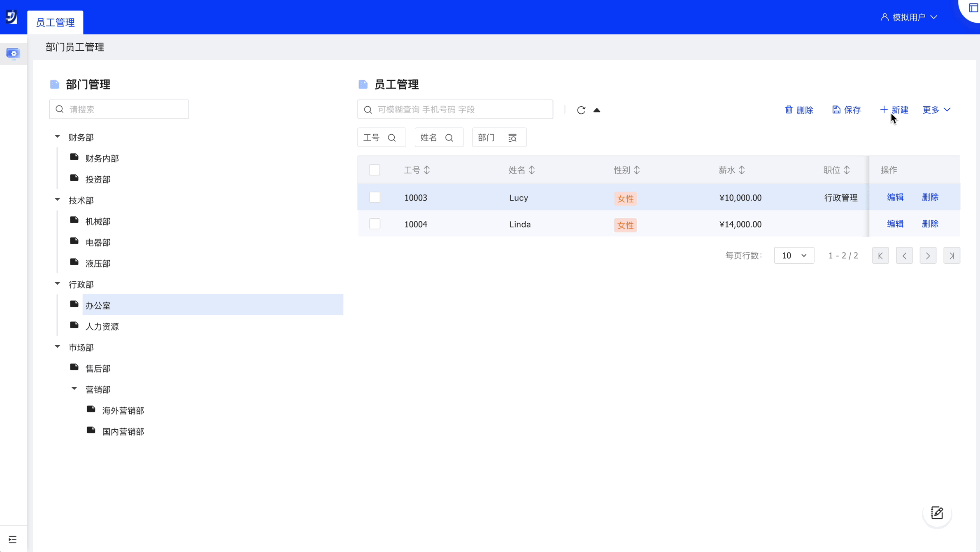
Task: Click the department filter search icon
Action: tap(512, 138)
